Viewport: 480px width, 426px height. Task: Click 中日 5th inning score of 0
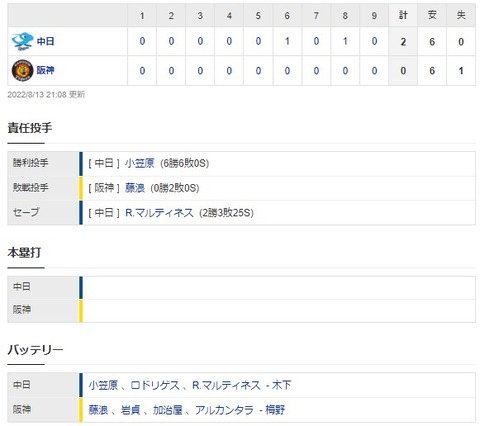(x=258, y=41)
